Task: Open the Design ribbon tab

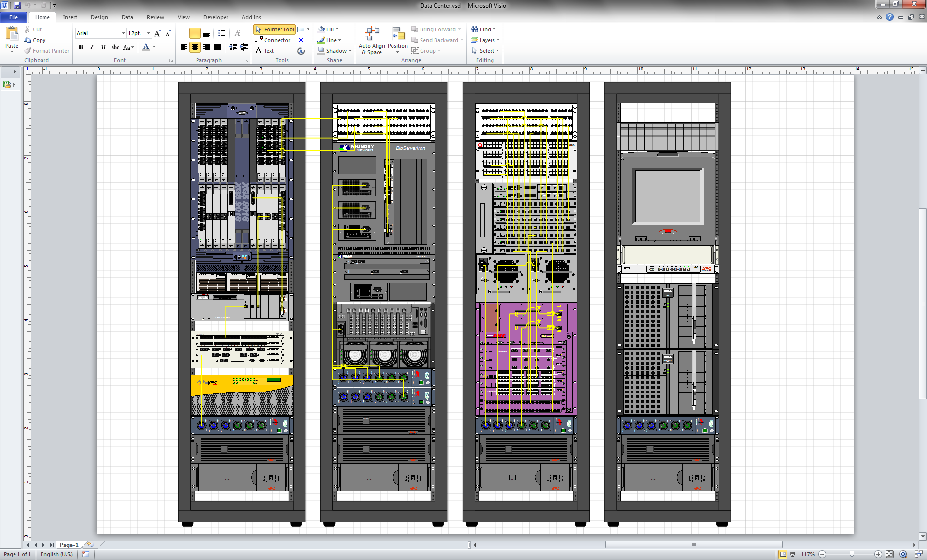Action: tap(99, 17)
